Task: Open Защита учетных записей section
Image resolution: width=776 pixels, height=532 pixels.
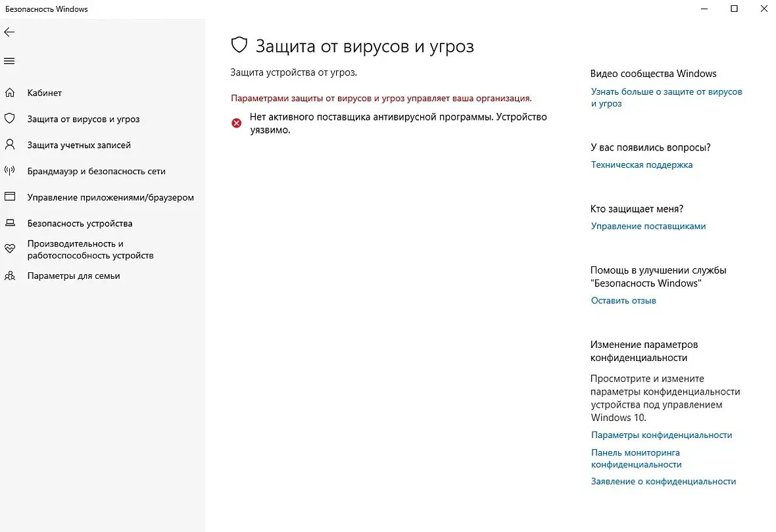Action: click(x=79, y=145)
